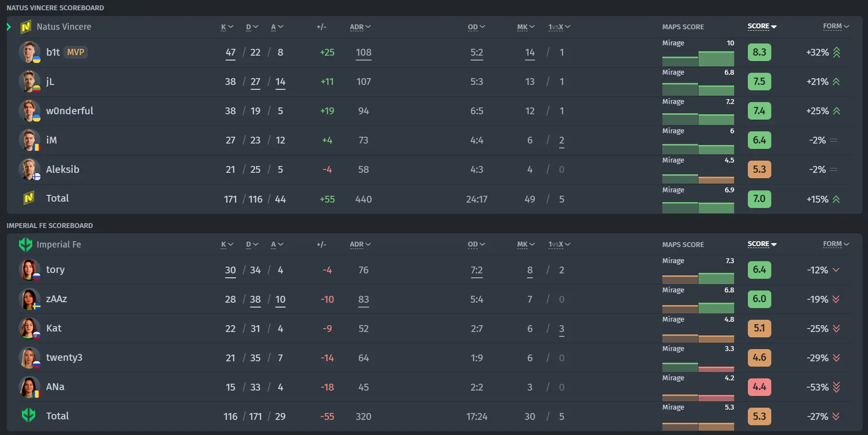This screenshot has height=435, width=868.
Task: Click the MVP badge next to b1t
Action: tap(76, 52)
